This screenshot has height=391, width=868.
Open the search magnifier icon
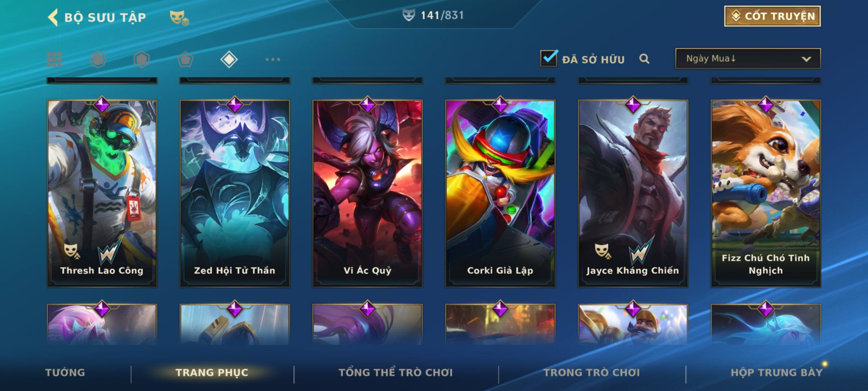(644, 59)
